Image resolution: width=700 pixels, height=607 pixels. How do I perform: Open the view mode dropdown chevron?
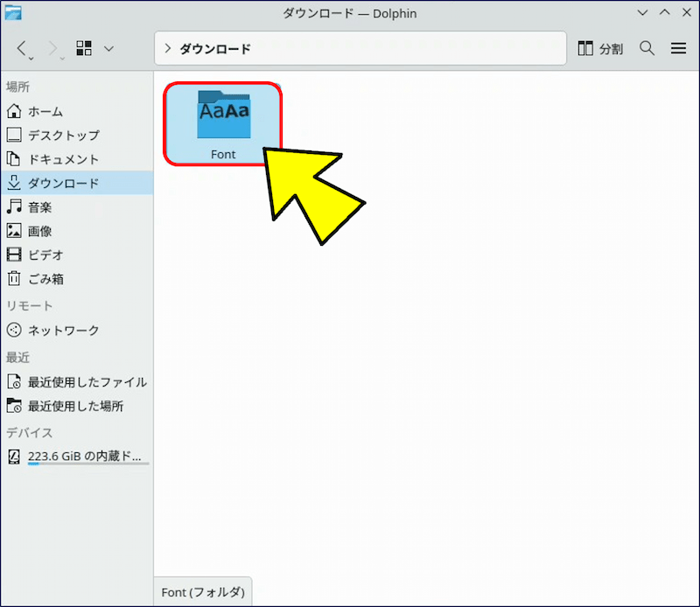108,49
